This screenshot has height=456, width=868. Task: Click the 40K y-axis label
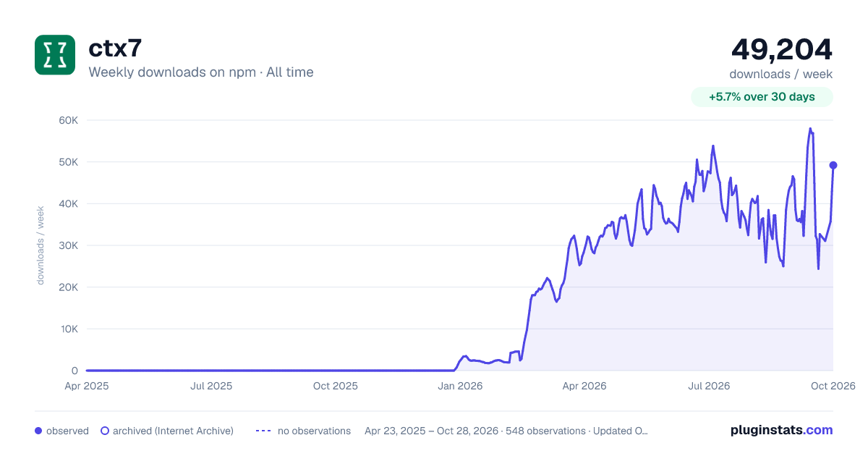pos(68,204)
